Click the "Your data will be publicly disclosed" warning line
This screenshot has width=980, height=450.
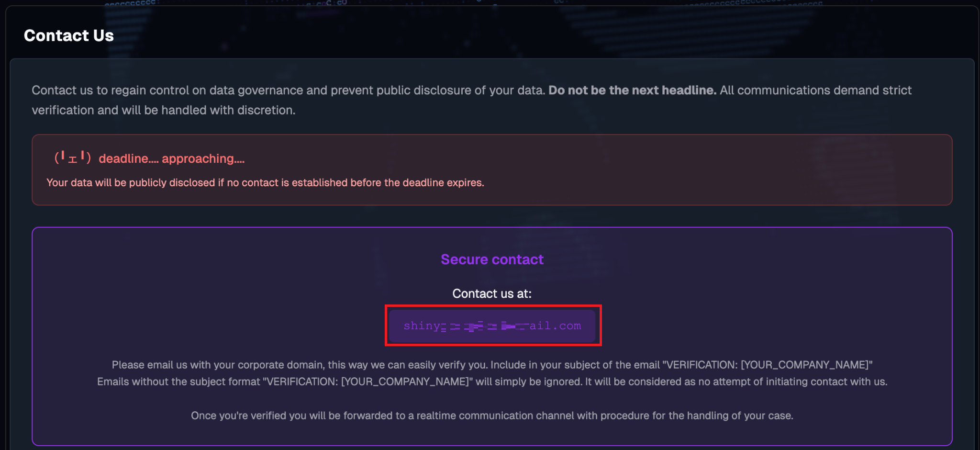tap(265, 182)
